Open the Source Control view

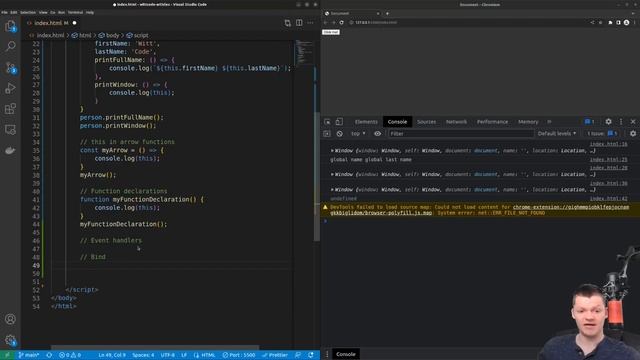10,67
